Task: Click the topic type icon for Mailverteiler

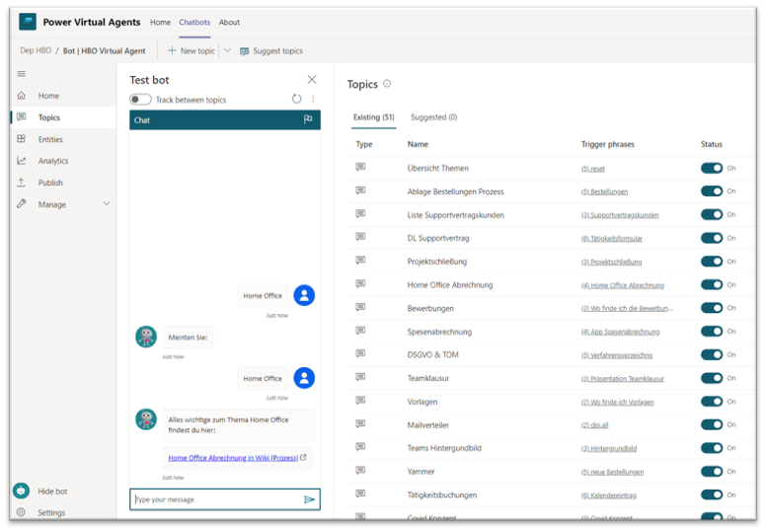Action: click(x=360, y=424)
